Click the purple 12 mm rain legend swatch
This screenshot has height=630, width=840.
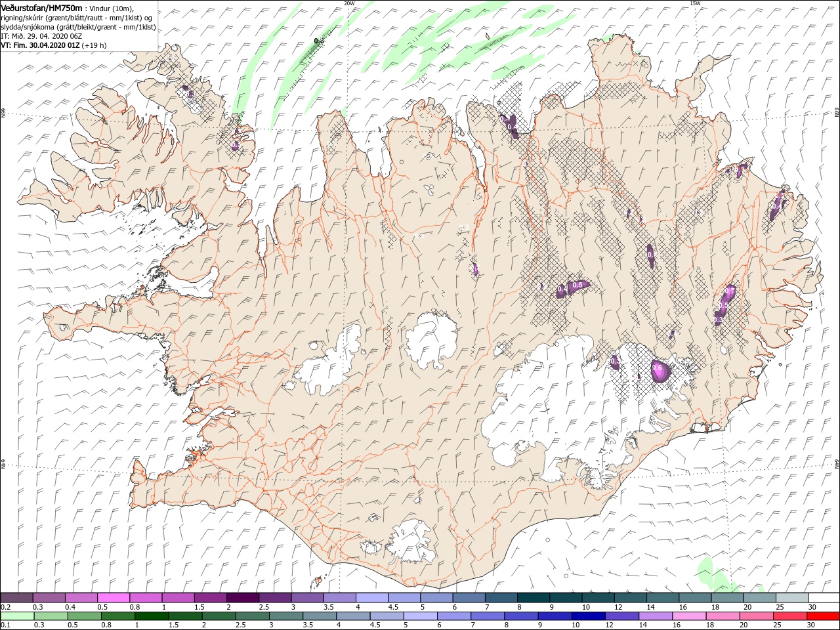(x=621, y=616)
